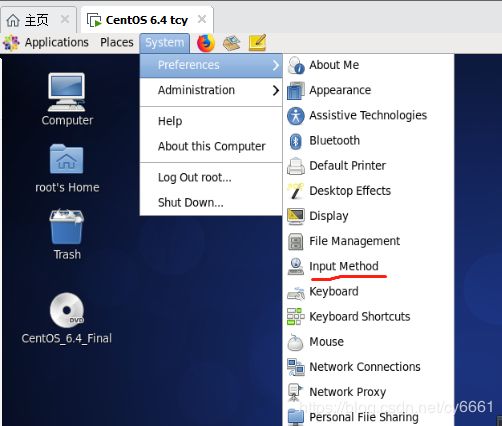Click the Network Proxy icon
Viewport: 502px width, 426px height.
tap(296, 392)
